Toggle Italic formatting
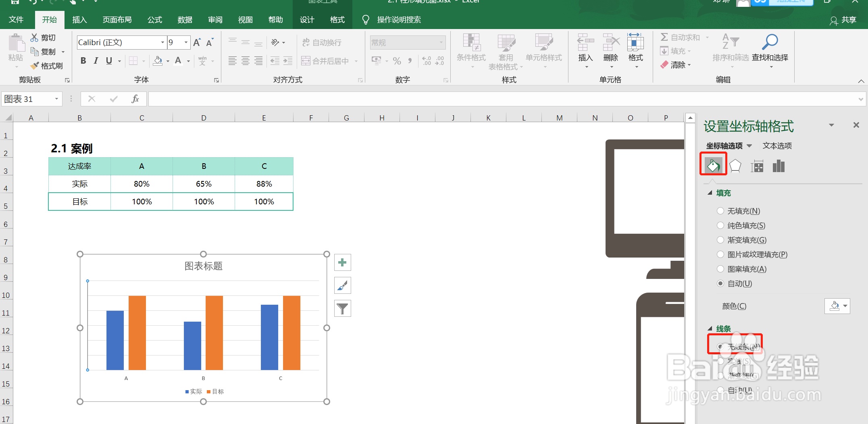Viewport: 868px width, 424px height. click(x=96, y=61)
